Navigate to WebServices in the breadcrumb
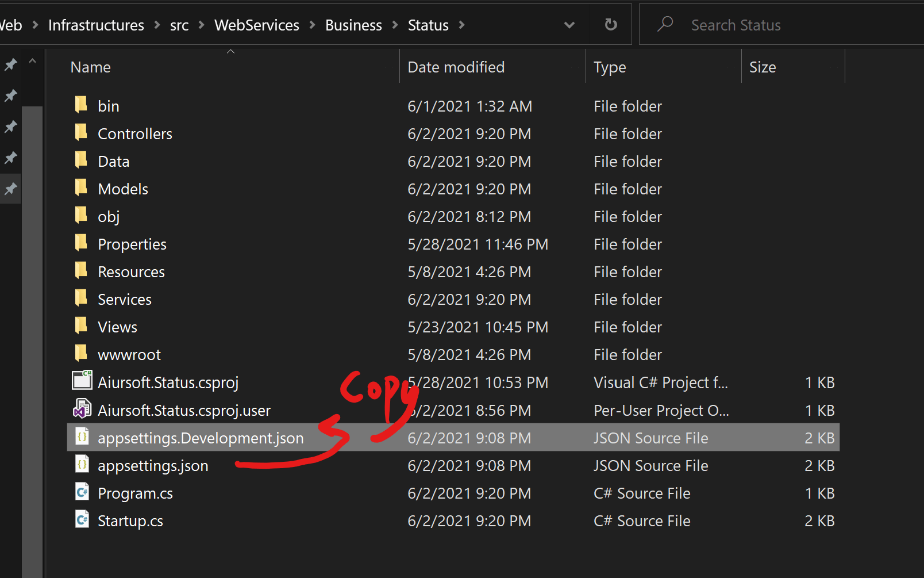 point(257,25)
